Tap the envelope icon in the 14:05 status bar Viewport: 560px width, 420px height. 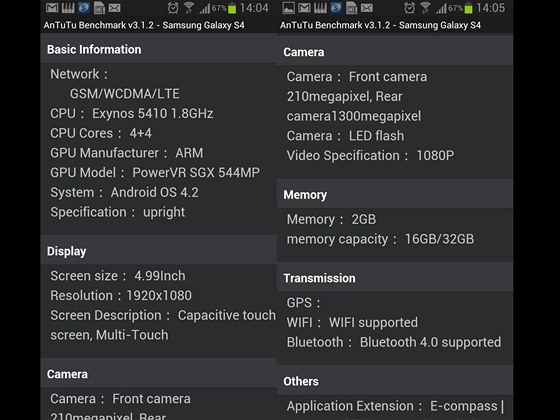point(367,8)
